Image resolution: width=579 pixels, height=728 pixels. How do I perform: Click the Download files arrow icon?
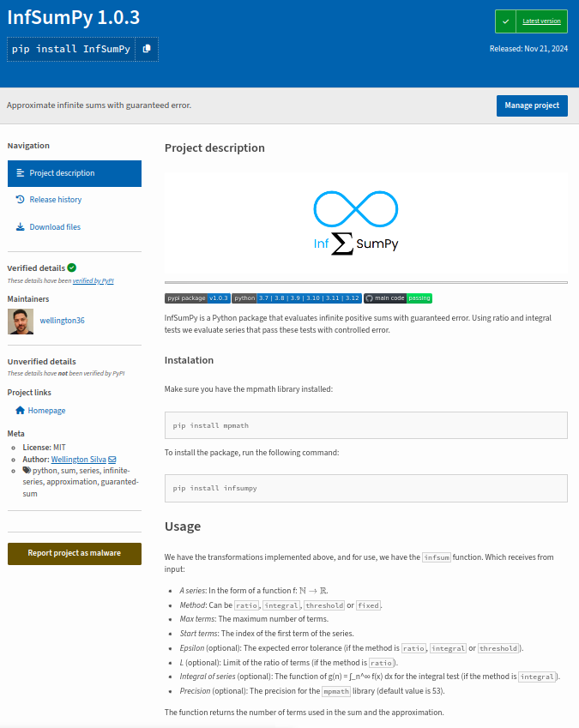20,227
